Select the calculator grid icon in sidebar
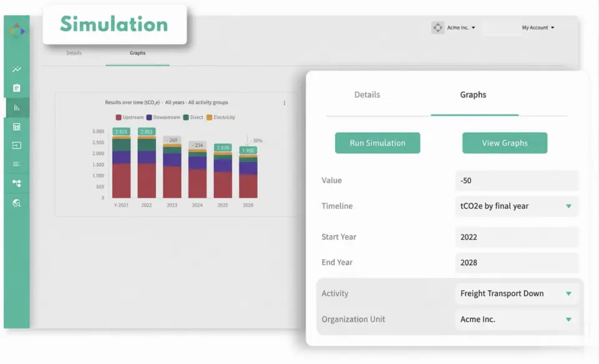599x364 pixels. (x=16, y=127)
